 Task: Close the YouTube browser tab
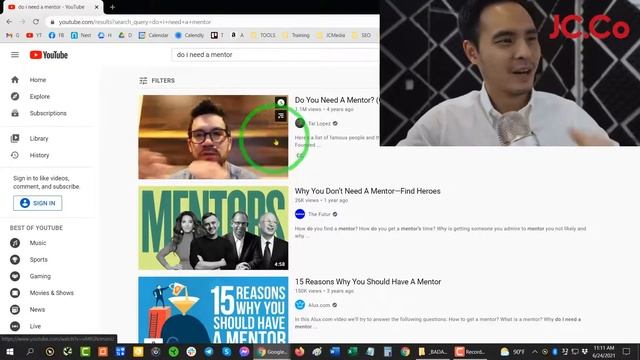point(97,7)
